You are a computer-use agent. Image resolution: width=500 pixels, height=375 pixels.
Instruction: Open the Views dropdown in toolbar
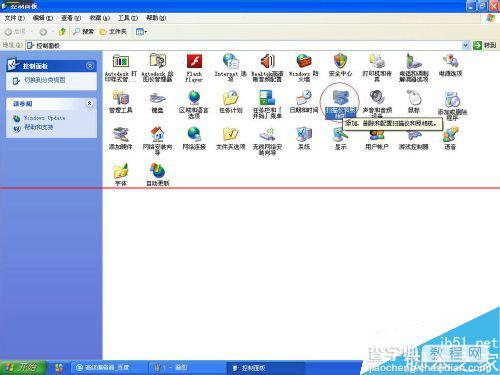click(x=142, y=32)
